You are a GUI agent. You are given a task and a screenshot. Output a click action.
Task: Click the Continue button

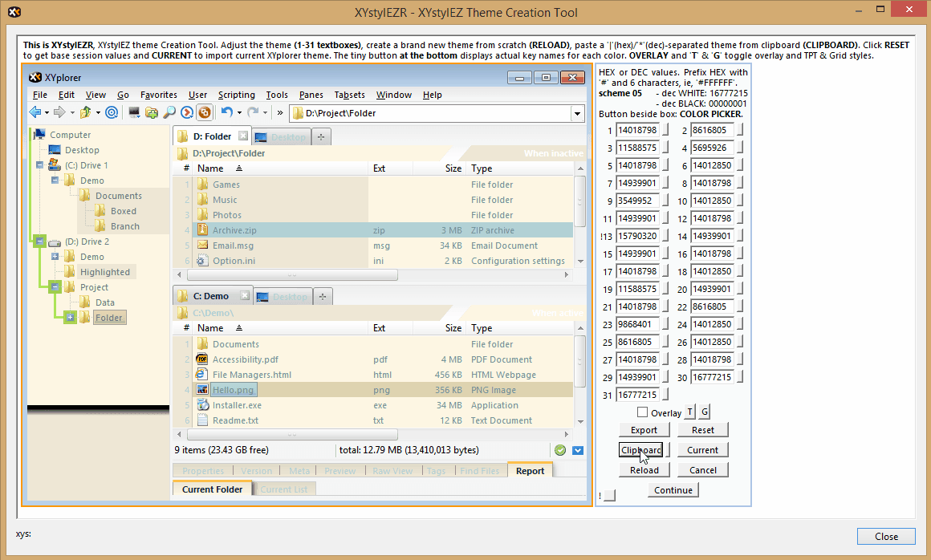(x=673, y=490)
